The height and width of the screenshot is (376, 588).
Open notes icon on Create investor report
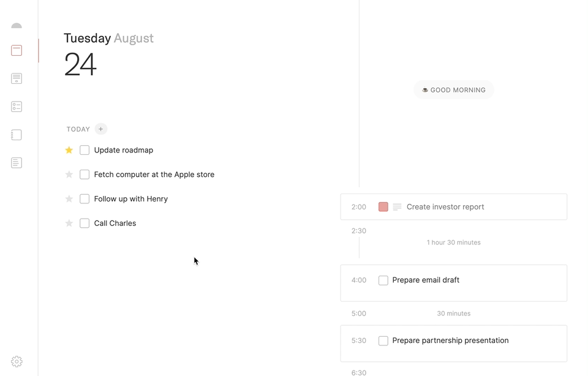click(397, 207)
